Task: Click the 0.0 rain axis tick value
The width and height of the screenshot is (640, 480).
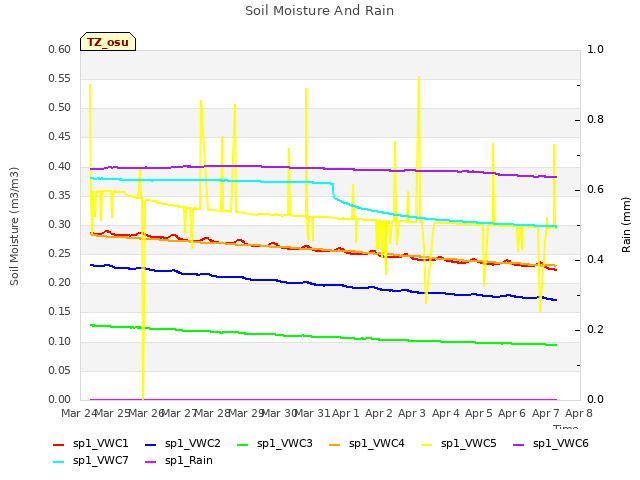Action: [x=595, y=400]
